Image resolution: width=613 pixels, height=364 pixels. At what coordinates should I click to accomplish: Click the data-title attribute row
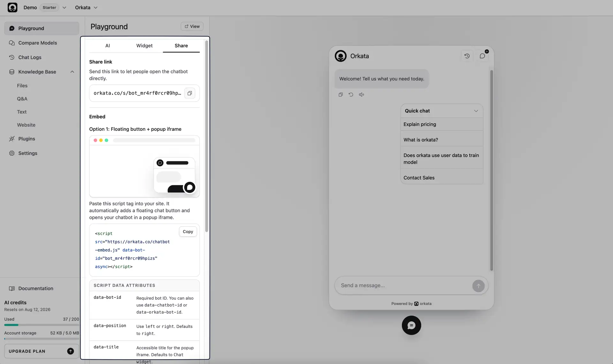[x=144, y=352]
